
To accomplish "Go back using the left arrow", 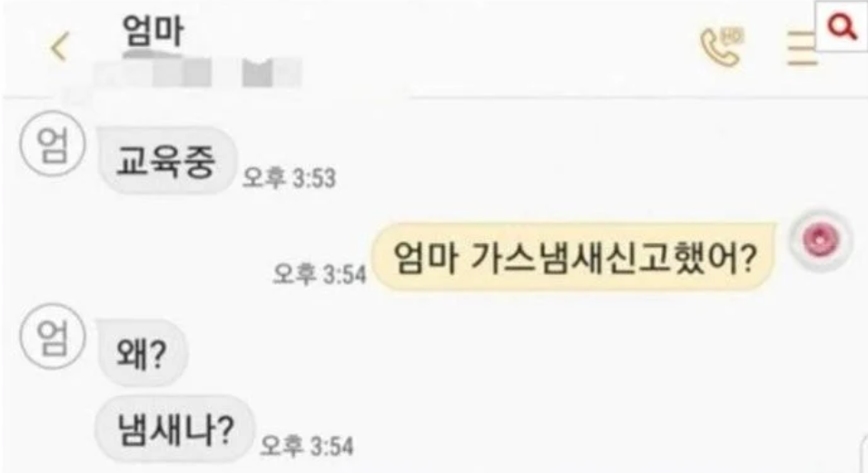I will pos(59,46).
